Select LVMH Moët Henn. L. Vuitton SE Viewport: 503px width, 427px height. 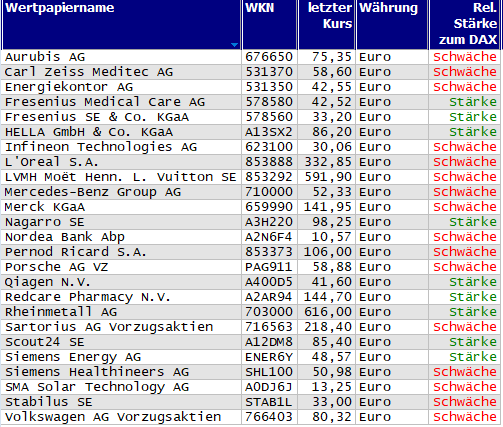121,177
